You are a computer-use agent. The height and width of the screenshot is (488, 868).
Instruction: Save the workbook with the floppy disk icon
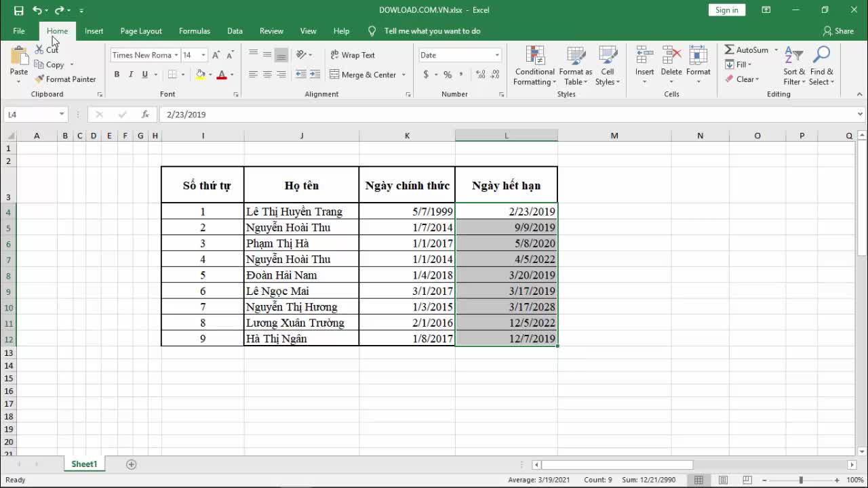pyautogui.click(x=18, y=10)
